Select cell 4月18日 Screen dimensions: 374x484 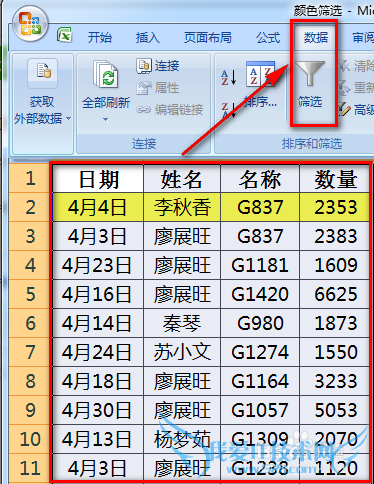(98, 381)
